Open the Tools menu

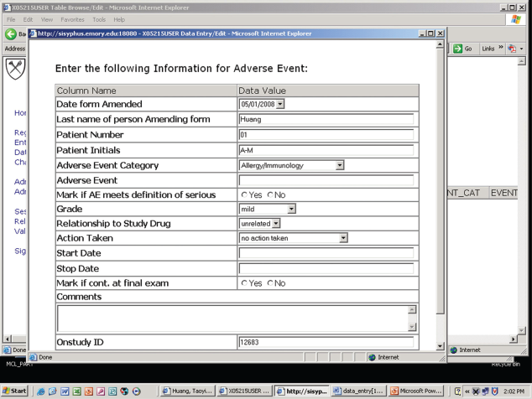pos(99,19)
